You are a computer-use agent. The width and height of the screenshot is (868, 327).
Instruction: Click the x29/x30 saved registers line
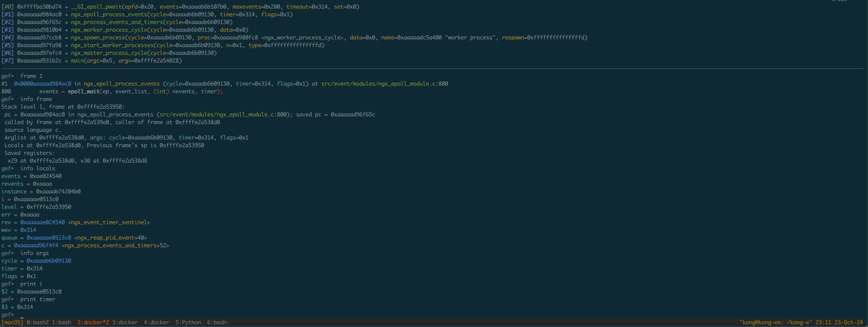tap(77, 161)
